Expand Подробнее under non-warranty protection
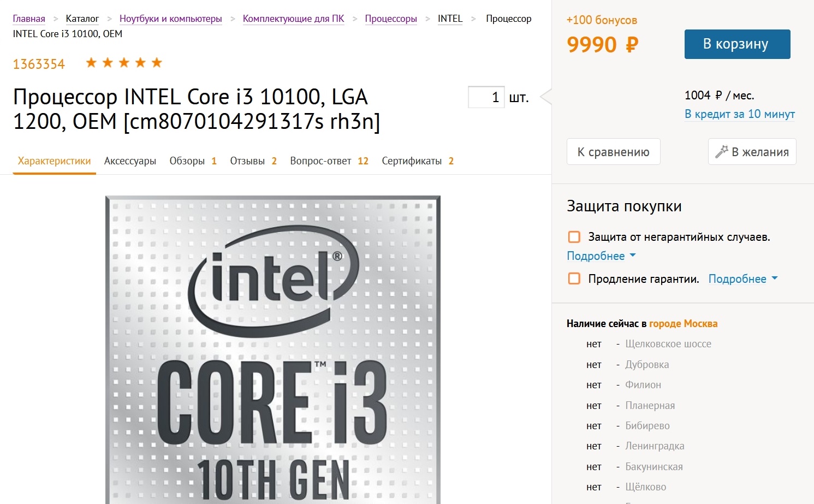The image size is (814, 504). point(601,256)
